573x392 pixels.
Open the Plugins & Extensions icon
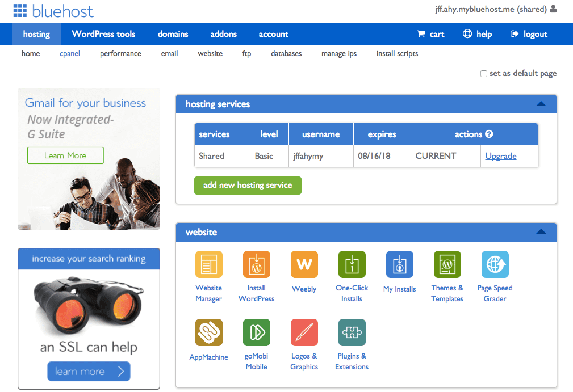[352, 332]
